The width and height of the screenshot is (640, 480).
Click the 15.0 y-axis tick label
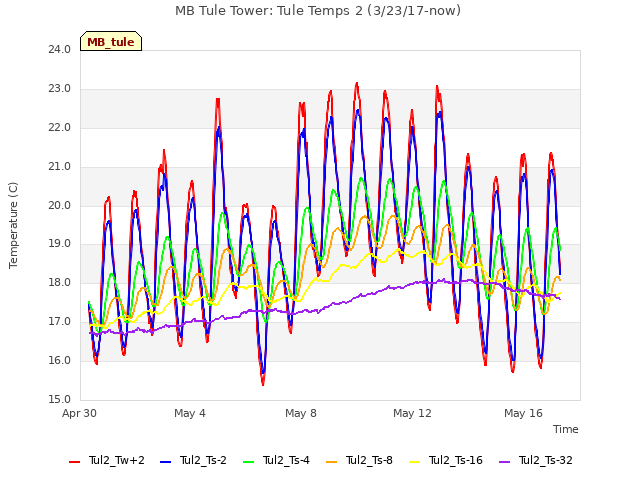tap(60, 399)
